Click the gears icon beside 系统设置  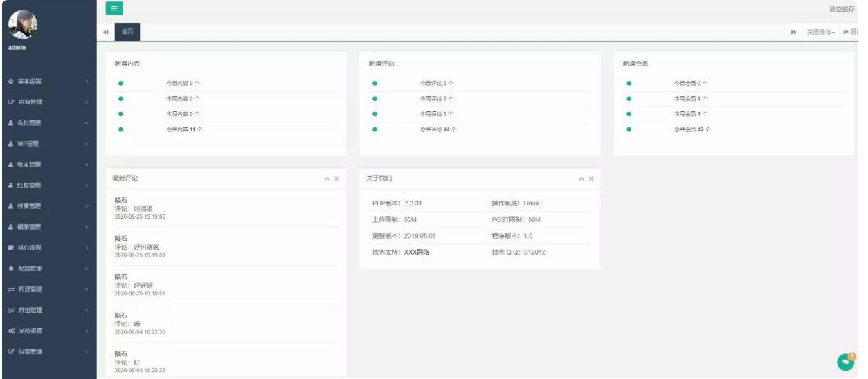coord(12,331)
